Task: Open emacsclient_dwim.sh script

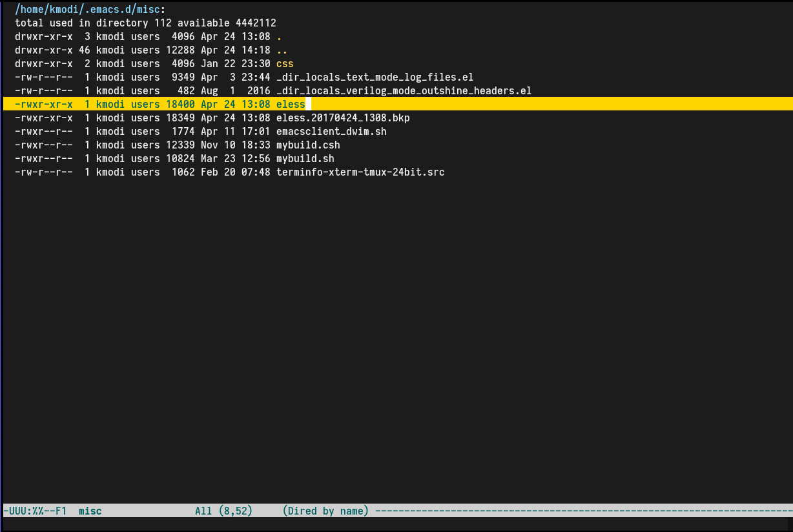Action: click(331, 132)
